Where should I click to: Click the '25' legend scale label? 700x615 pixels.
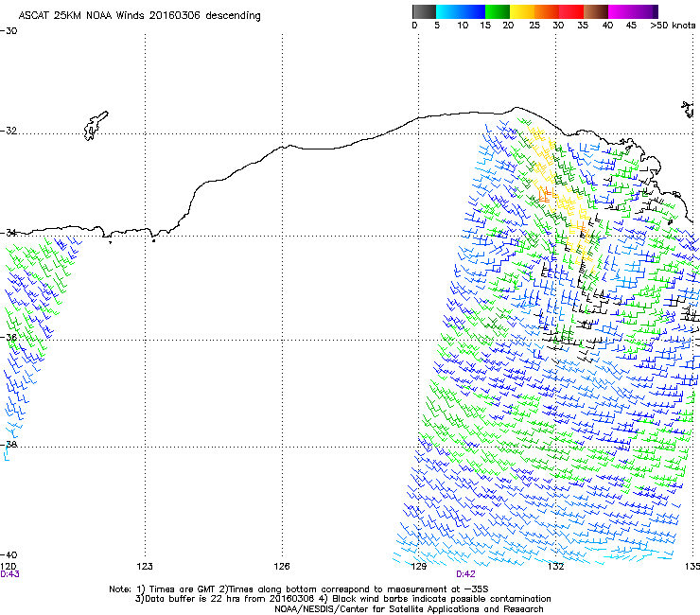[x=534, y=25]
